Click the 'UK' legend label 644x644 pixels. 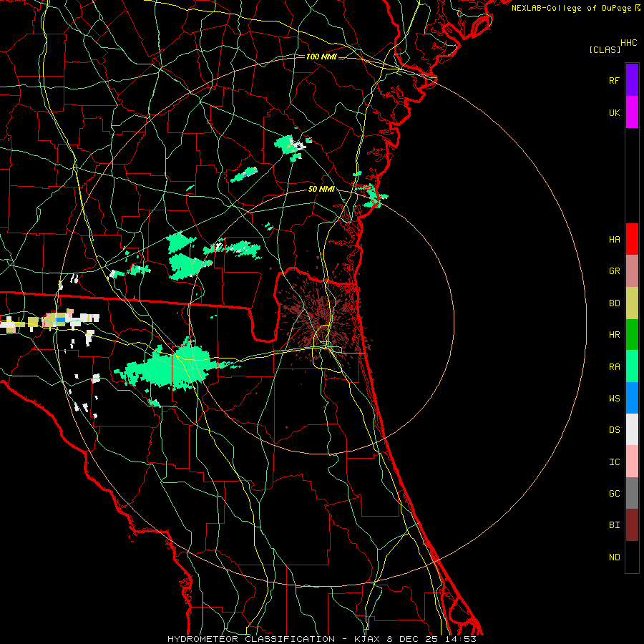point(614,112)
